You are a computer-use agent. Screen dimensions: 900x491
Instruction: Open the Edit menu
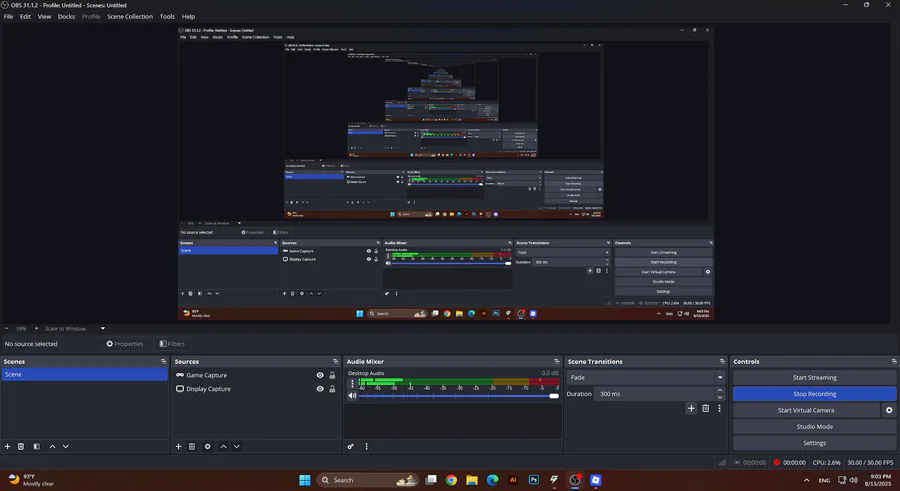(25, 17)
